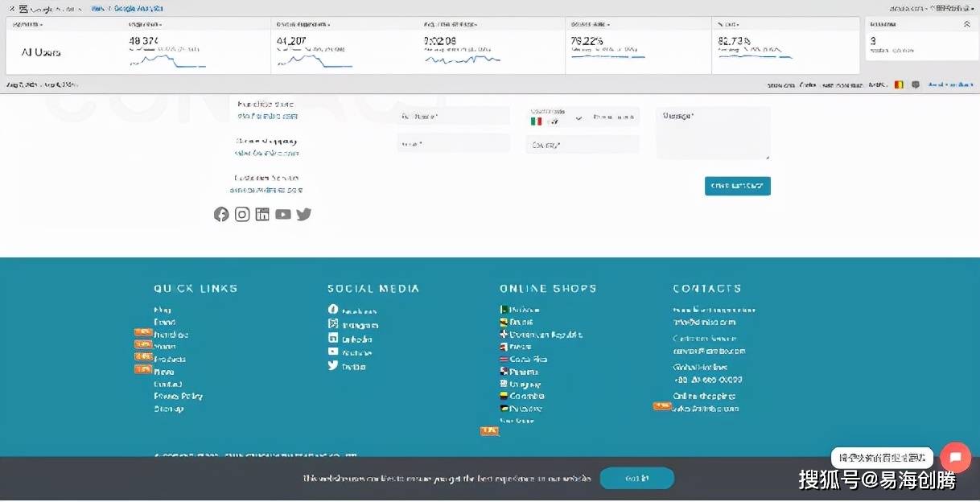Screen dimensions: 980x502
Task: Click the Message text area
Action: tap(713, 133)
